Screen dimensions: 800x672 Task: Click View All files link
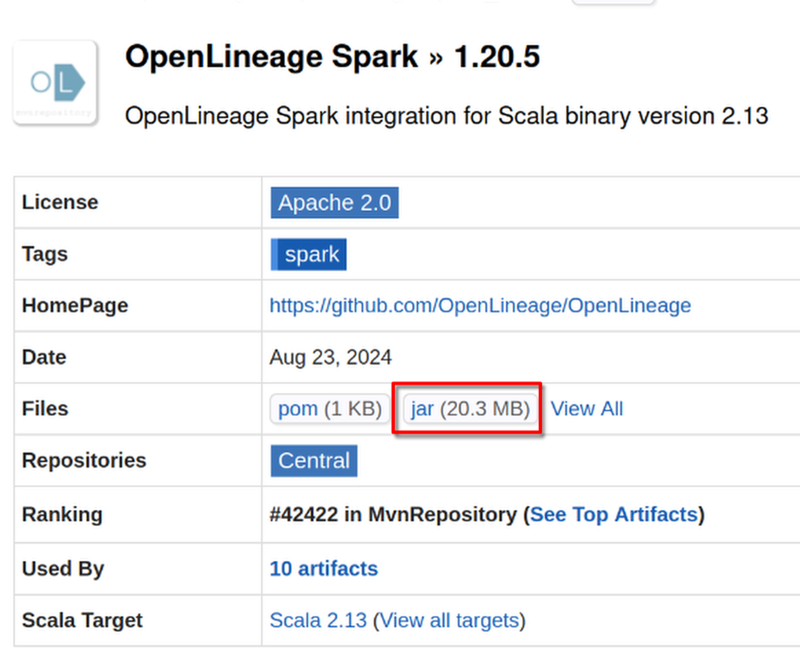point(587,409)
